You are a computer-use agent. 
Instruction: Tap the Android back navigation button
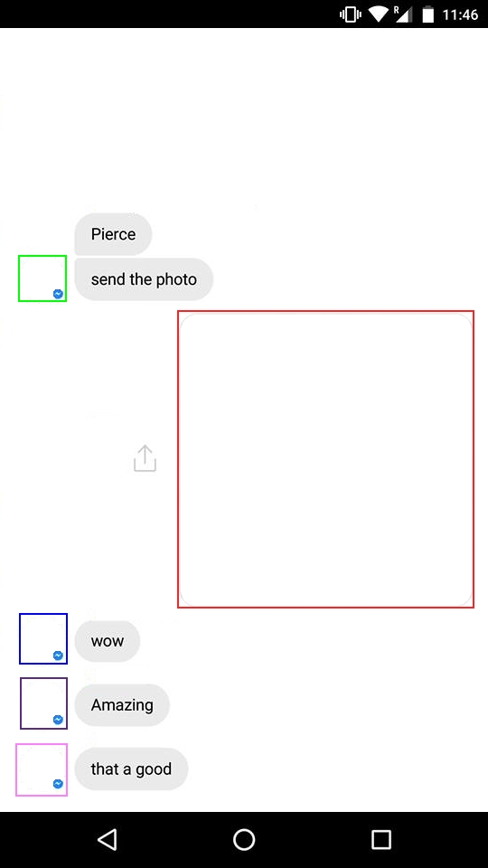pyautogui.click(x=107, y=839)
